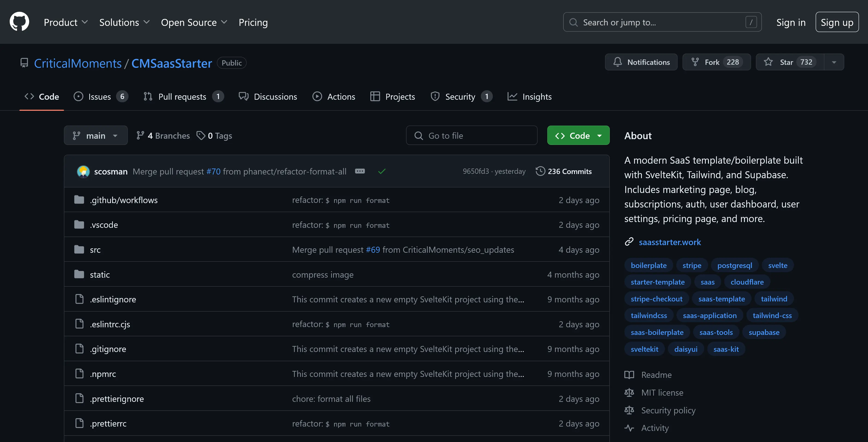Star the CMSaasStarter repository
This screenshot has width=868, height=442.
coord(786,62)
